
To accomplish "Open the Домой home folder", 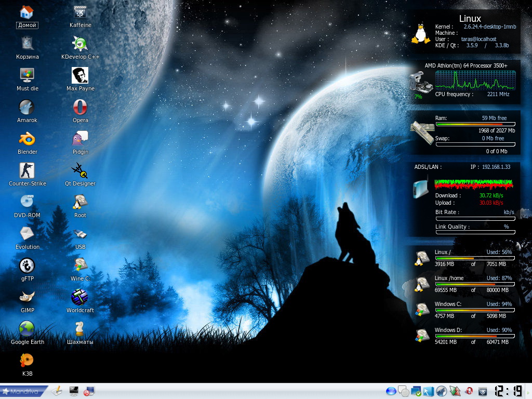I will coord(28,12).
